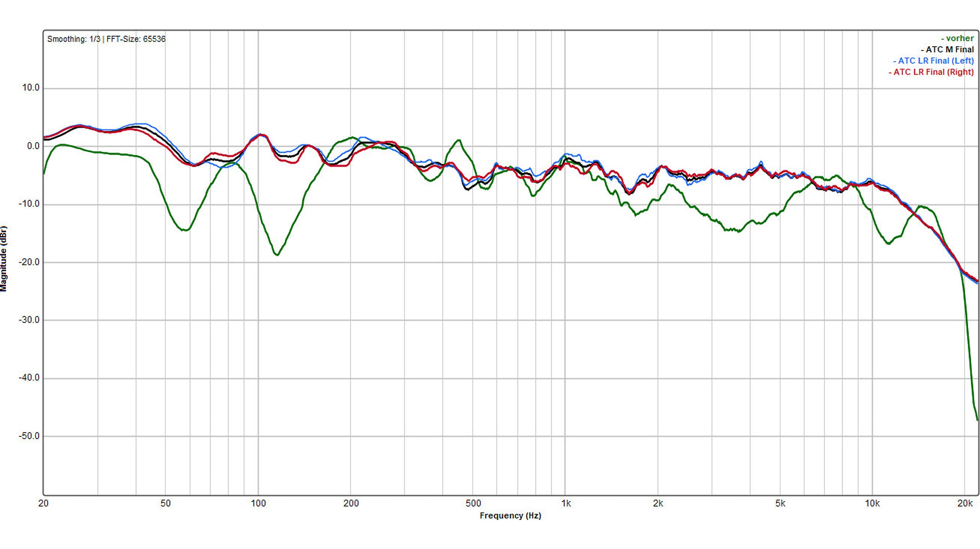
Task: Click the 'Magnitude (dBr)' axis title
Action: tap(4, 259)
